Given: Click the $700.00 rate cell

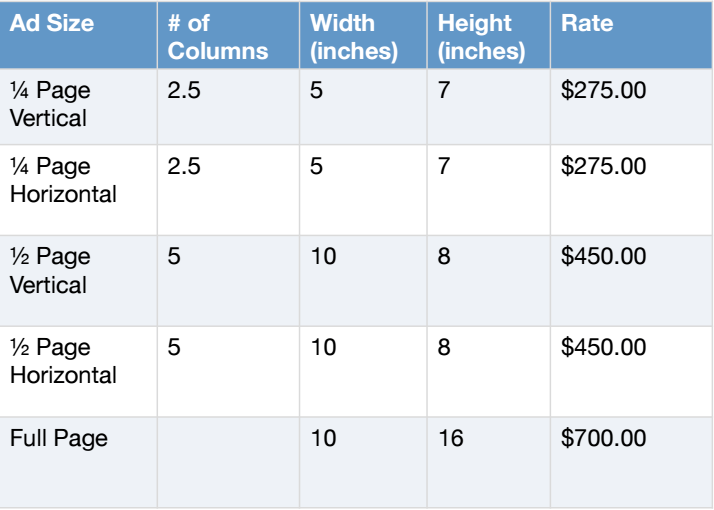Looking at the screenshot, I should tap(604, 438).
